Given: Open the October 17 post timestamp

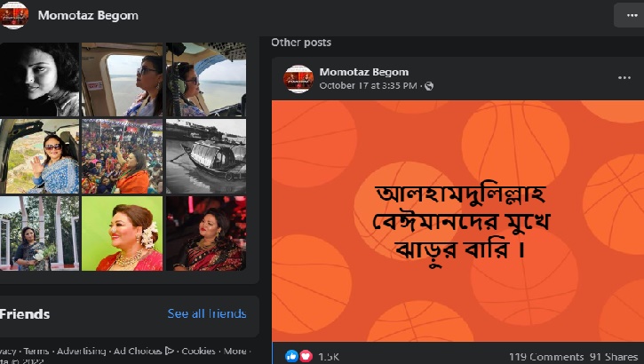Looking at the screenshot, I should pyautogui.click(x=368, y=86).
